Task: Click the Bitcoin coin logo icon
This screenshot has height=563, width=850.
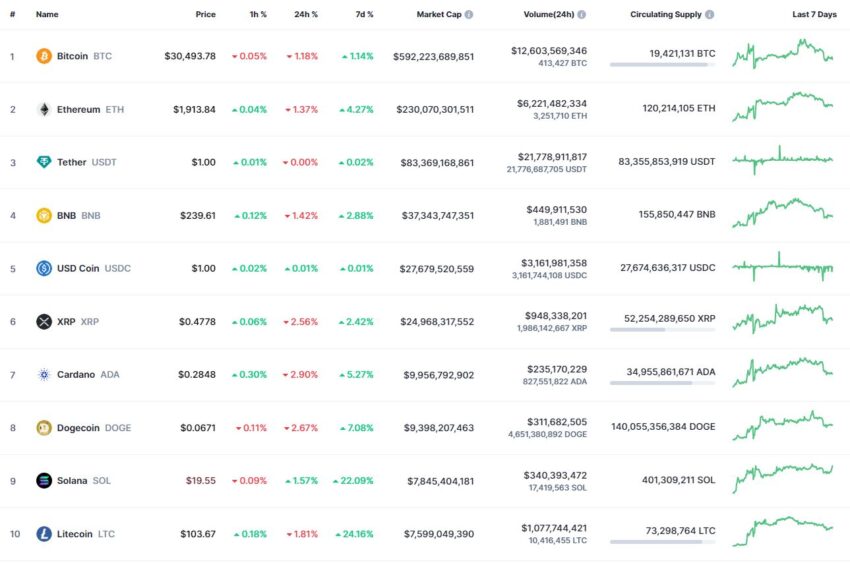Action: coord(44,56)
